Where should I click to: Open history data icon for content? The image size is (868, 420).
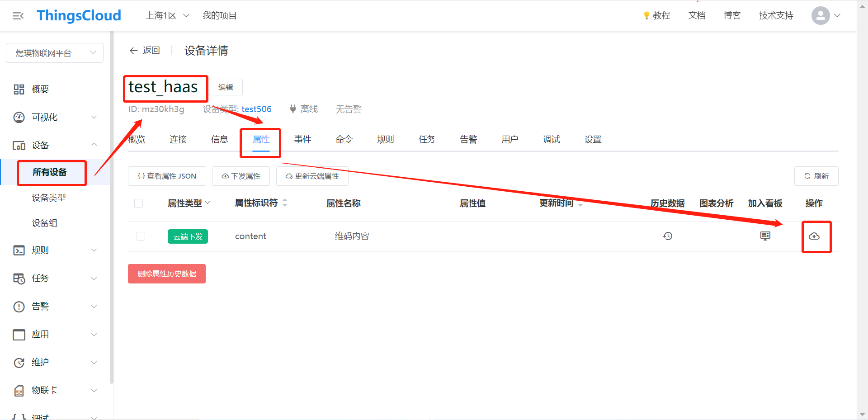[668, 236]
